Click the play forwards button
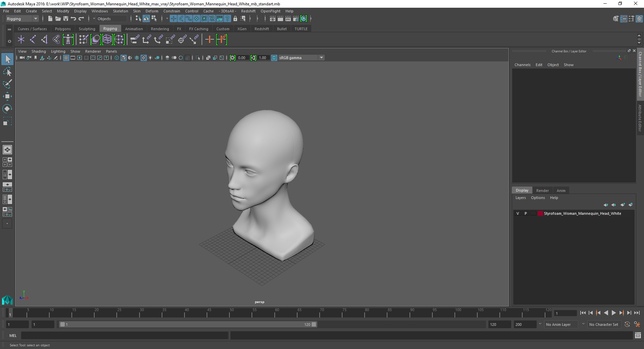 tap(613, 313)
